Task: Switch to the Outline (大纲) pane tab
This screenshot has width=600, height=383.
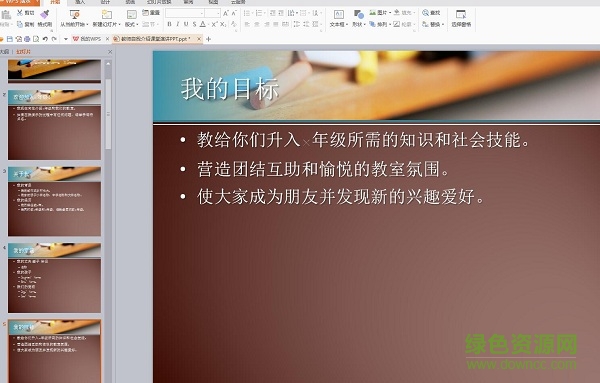Action: (5, 51)
